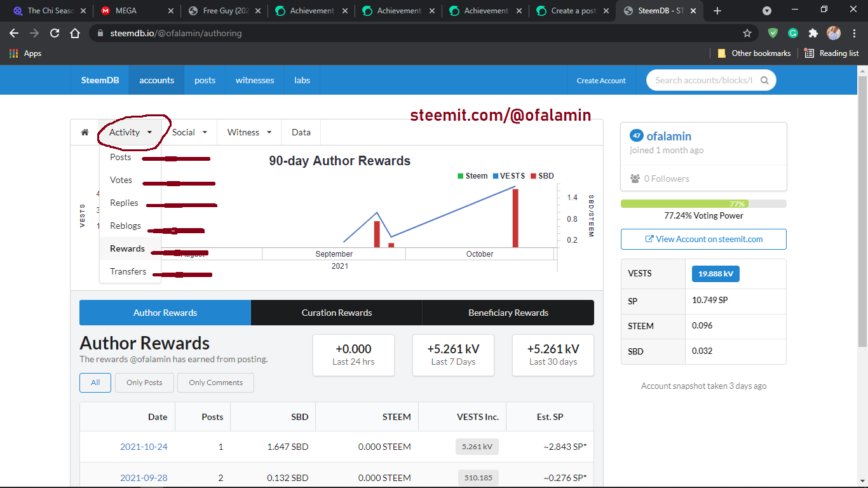Expand the Activity dropdown menu
Viewport: 868px width, 488px height.
coord(131,132)
